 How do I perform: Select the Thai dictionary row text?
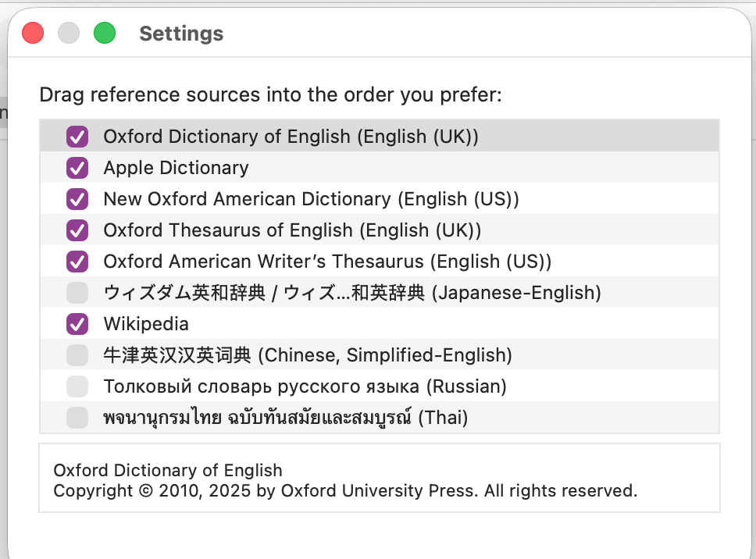(285, 418)
